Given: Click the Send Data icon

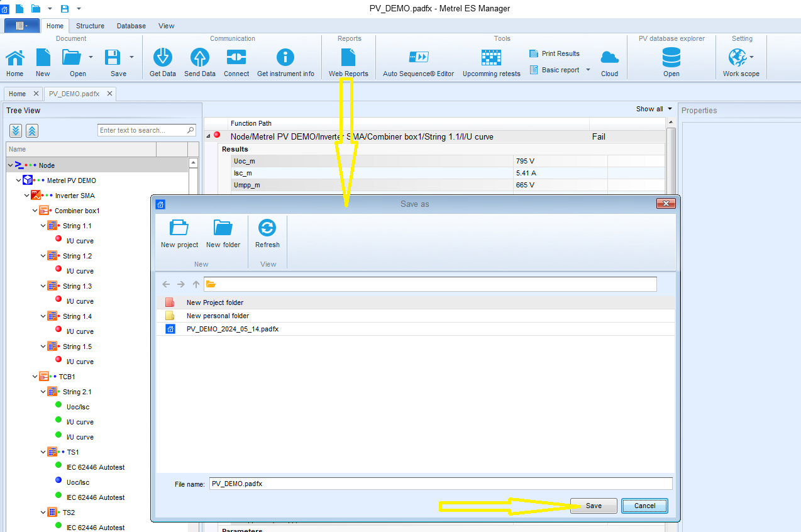Looking at the screenshot, I should pyautogui.click(x=200, y=58).
